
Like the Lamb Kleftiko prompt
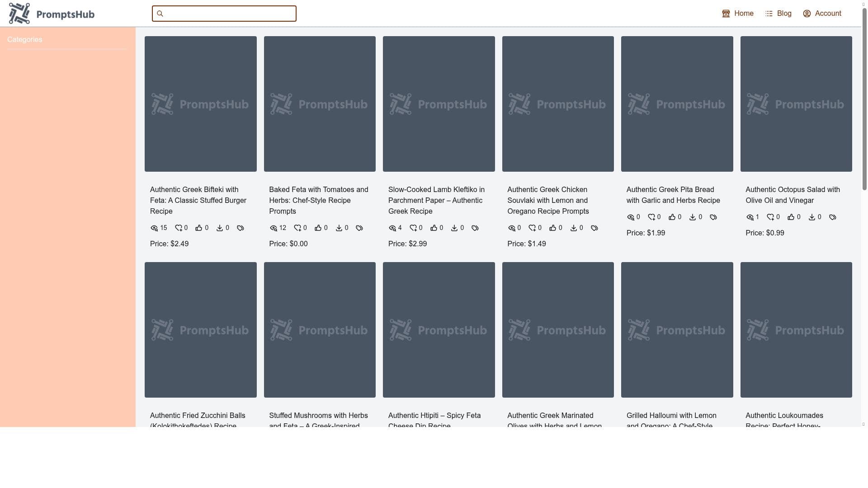pos(434,228)
